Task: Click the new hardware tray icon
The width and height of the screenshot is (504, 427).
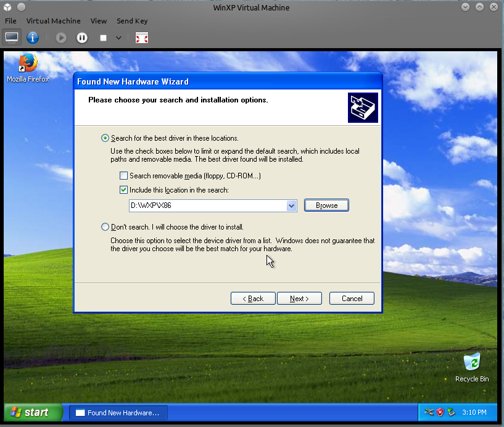Action: point(452,412)
